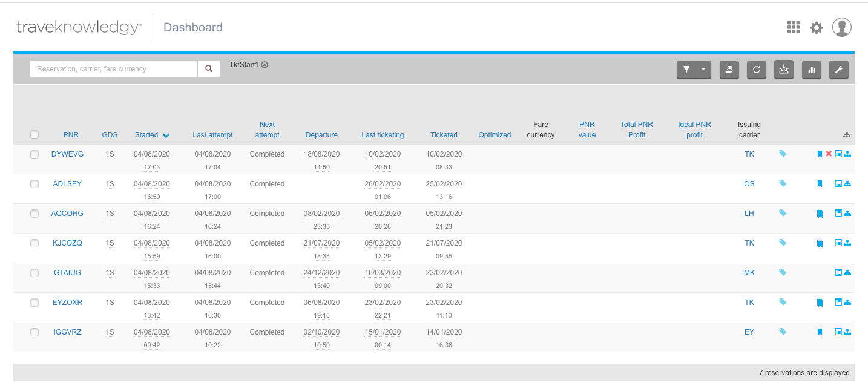
Task: Open the DYWEVG PNR link
Action: click(67, 154)
